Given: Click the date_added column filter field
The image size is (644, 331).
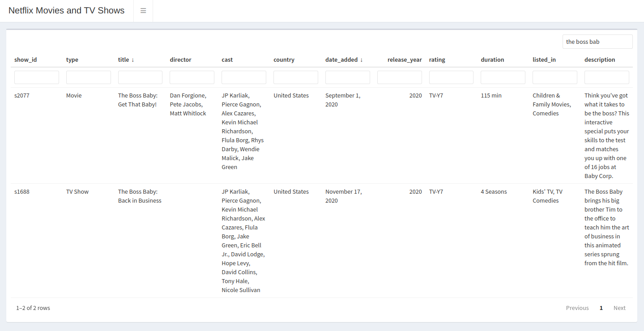Looking at the screenshot, I should (348, 77).
